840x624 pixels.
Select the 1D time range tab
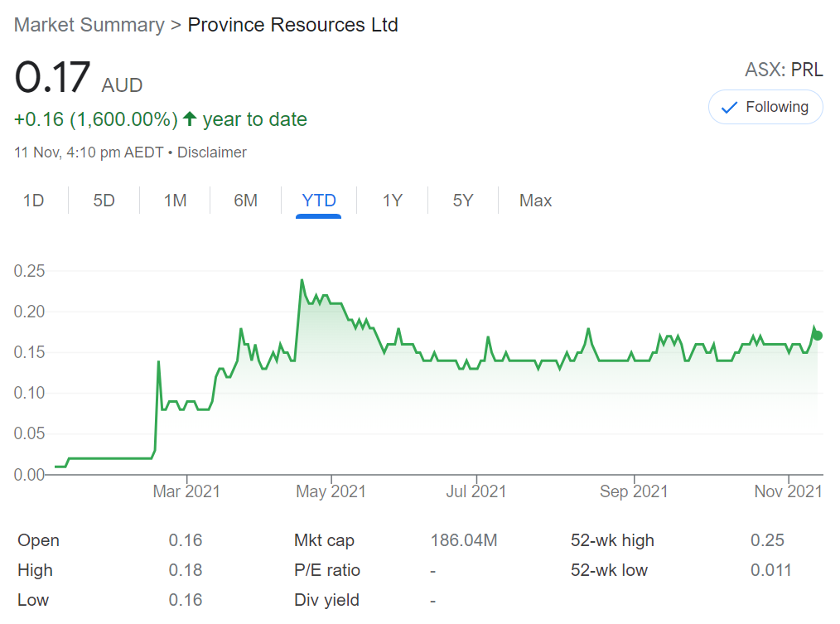click(34, 201)
